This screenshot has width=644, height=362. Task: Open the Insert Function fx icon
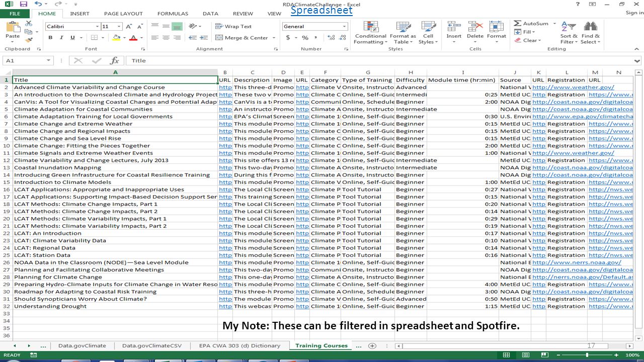115,61
